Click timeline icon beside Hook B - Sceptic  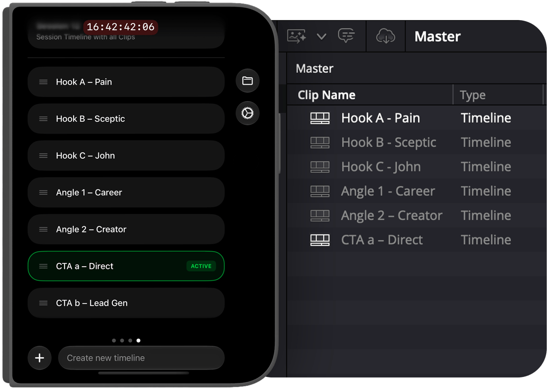(320, 143)
